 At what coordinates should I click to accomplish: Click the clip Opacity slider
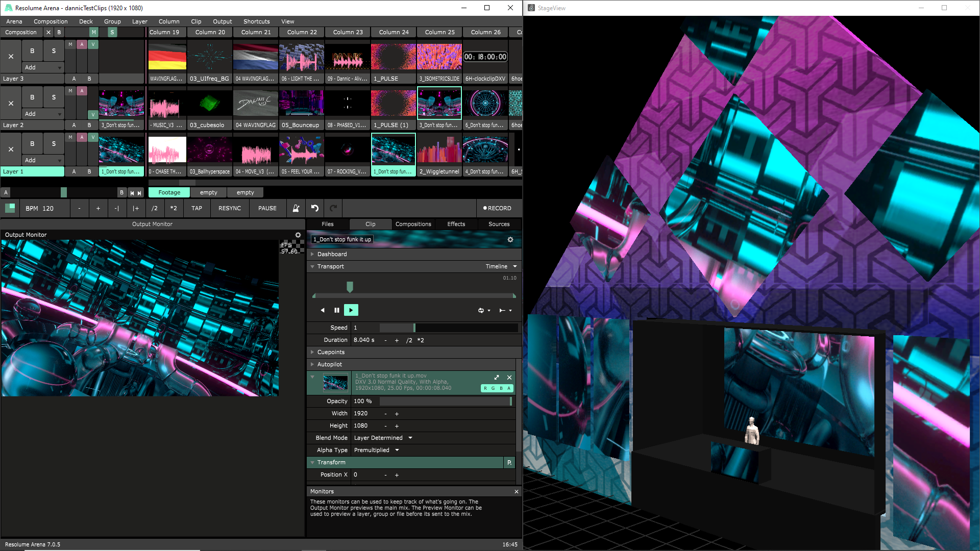pos(446,401)
